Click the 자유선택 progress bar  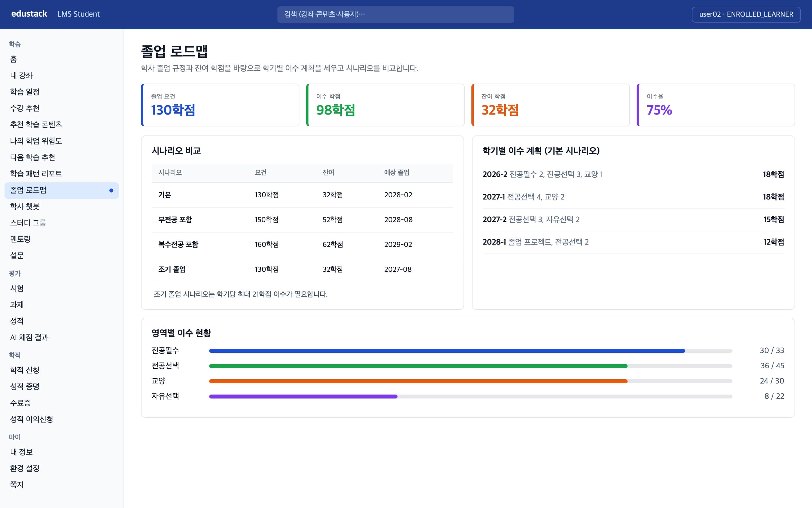tap(470, 397)
